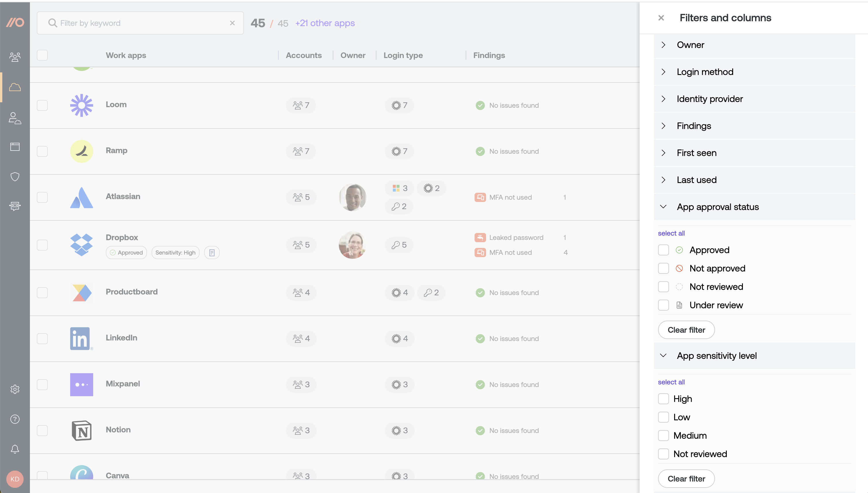This screenshot has height=493, width=868.
Task: Click the Ramp app icon
Action: point(82,151)
